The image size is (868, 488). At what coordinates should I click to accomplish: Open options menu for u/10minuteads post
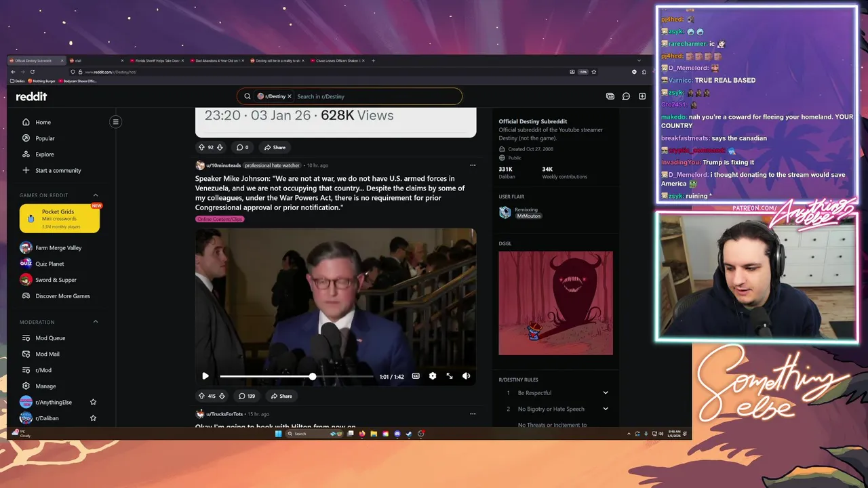(473, 165)
